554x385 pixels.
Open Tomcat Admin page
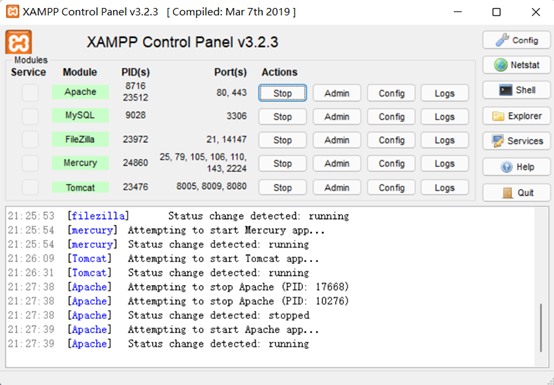337,188
